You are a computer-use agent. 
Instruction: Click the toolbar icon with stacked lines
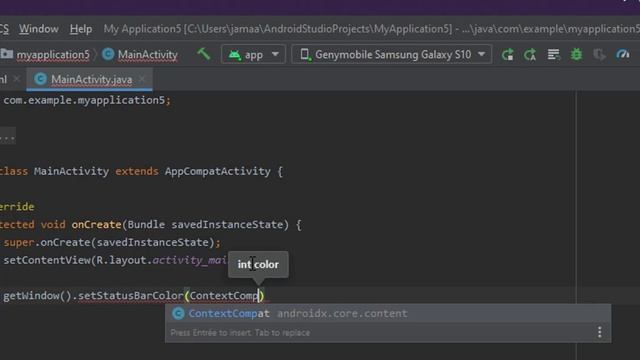(x=553, y=54)
